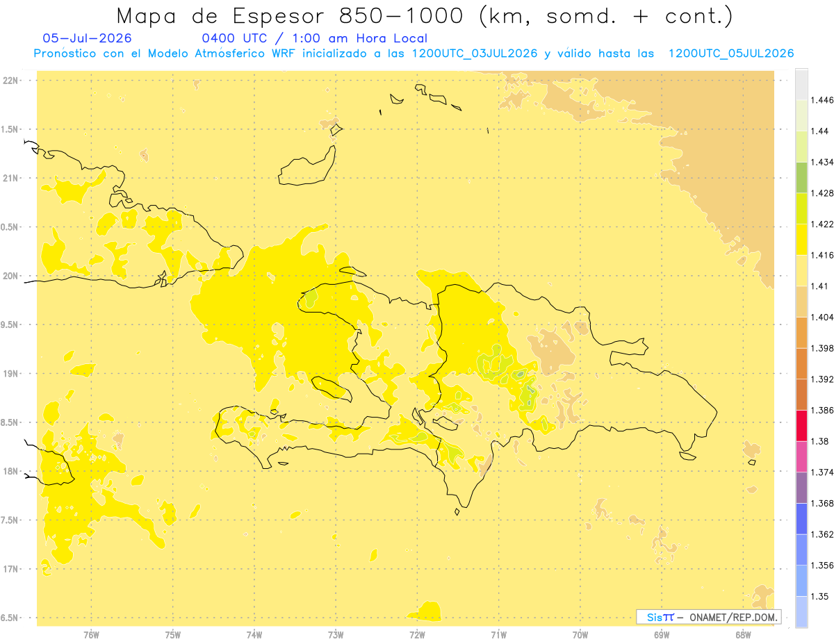
Task: Click the colorbar value 1.392
Action: 821,379
